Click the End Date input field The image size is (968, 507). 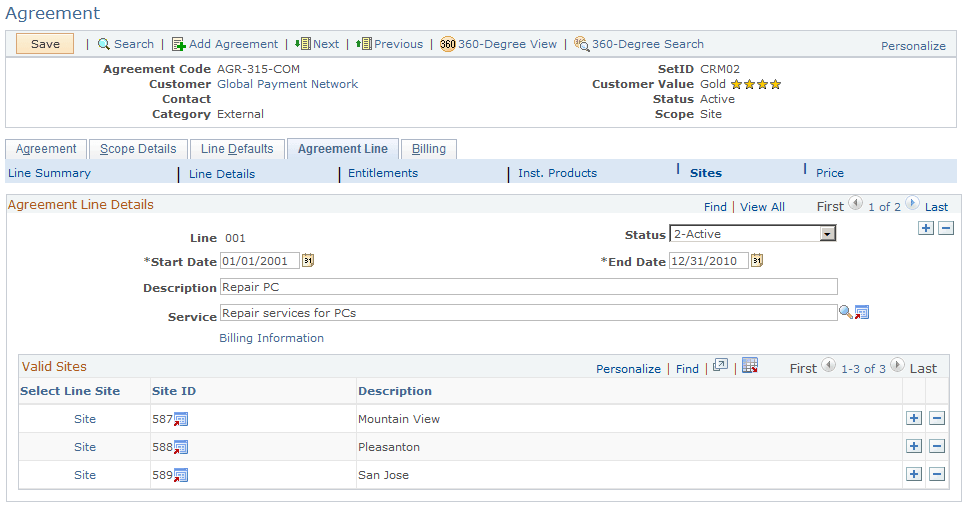point(709,261)
